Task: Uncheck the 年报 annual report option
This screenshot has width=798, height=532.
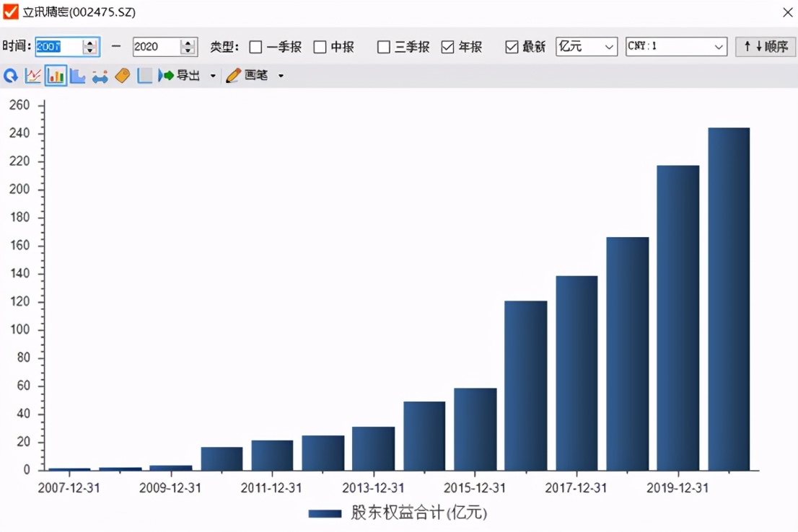Action: tap(448, 46)
